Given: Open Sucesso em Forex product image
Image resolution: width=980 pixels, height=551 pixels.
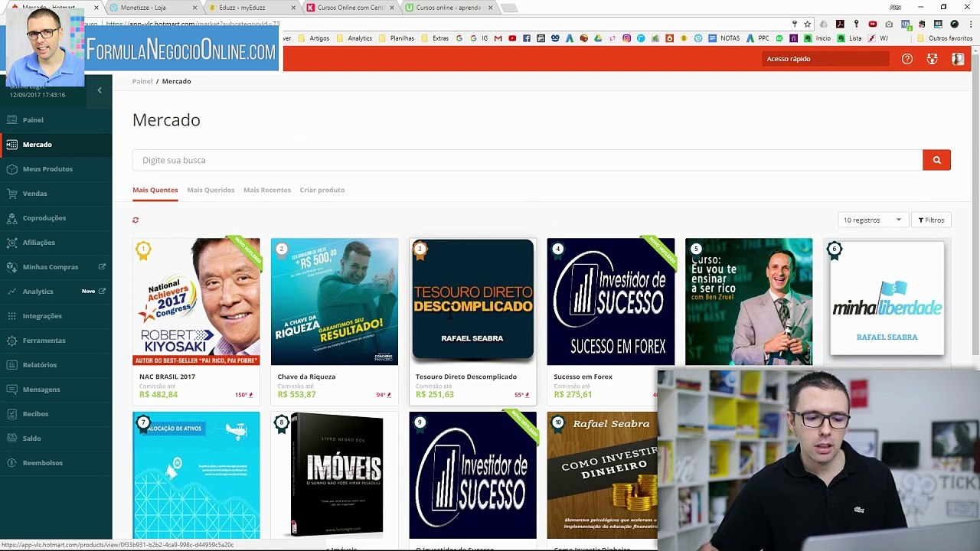Looking at the screenshot, I should pos(611,302).
